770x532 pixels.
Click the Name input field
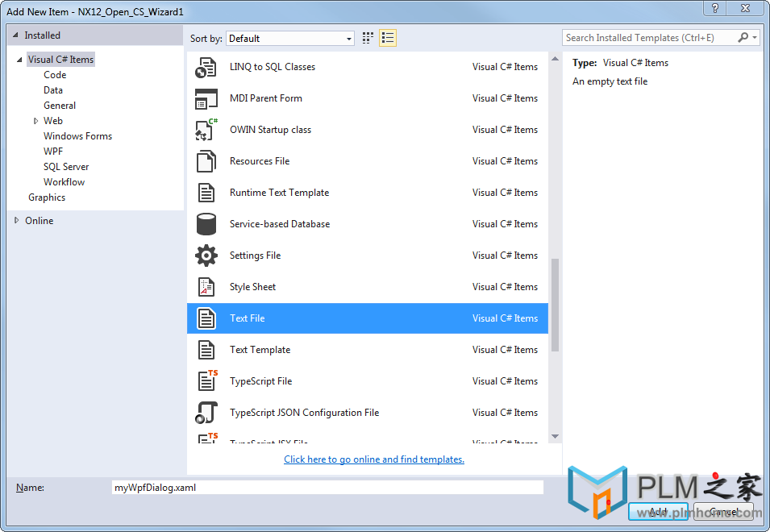pos(327,488)
